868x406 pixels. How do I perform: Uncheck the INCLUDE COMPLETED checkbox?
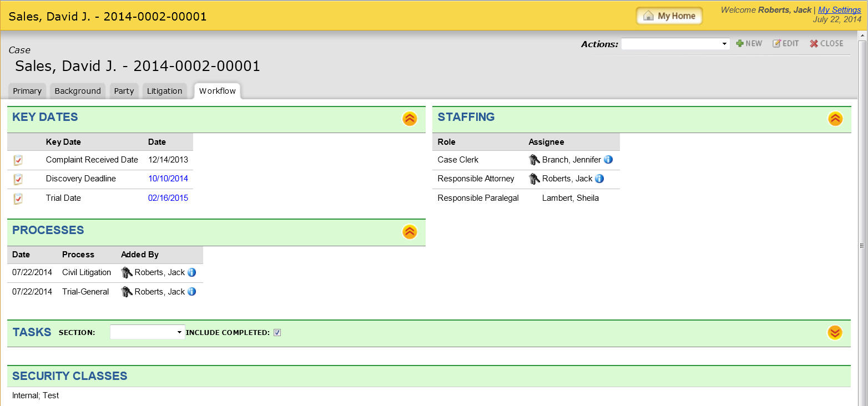point(276,332)
